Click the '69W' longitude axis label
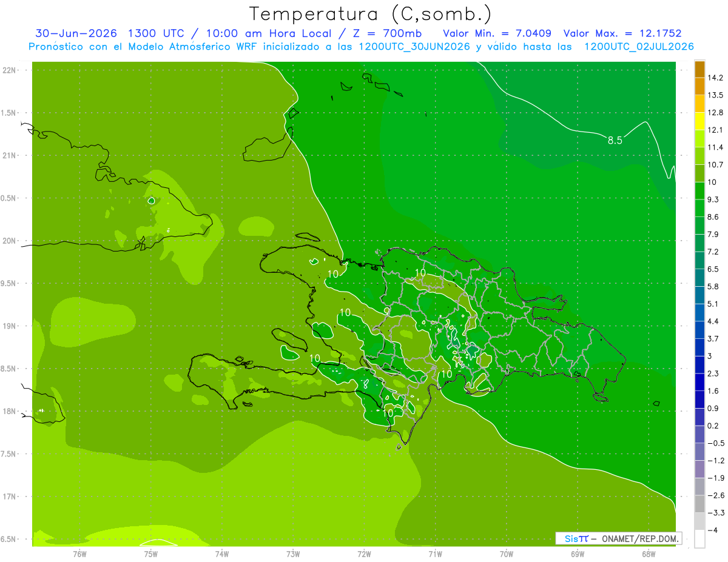 578,554
